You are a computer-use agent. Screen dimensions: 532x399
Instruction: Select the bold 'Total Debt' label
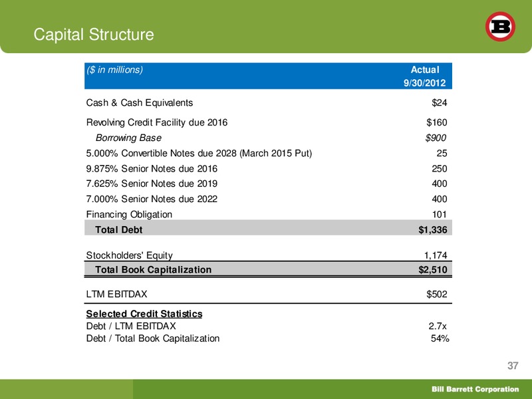[119, 229]
